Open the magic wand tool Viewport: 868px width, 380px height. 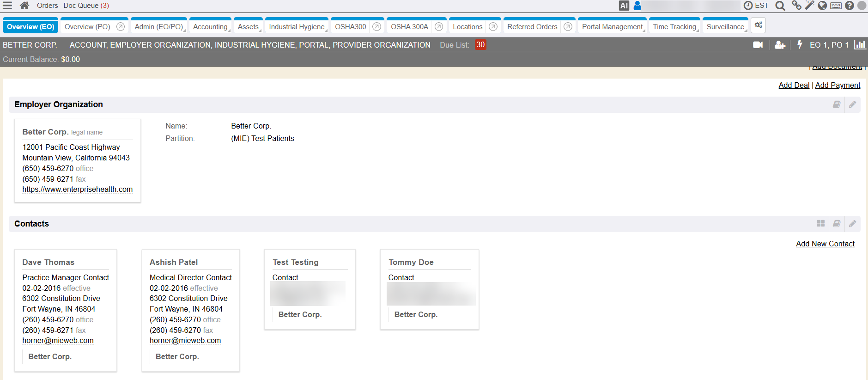[809, 6]
